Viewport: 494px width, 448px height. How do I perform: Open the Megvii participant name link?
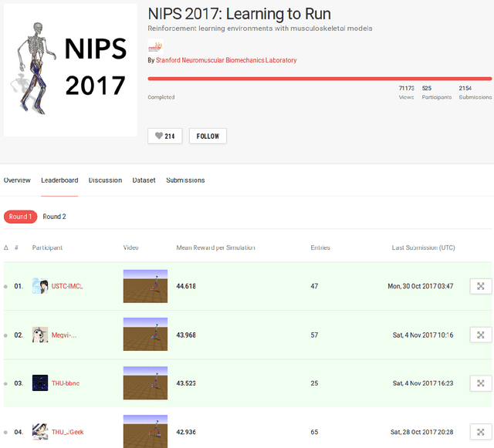[64, 335]
